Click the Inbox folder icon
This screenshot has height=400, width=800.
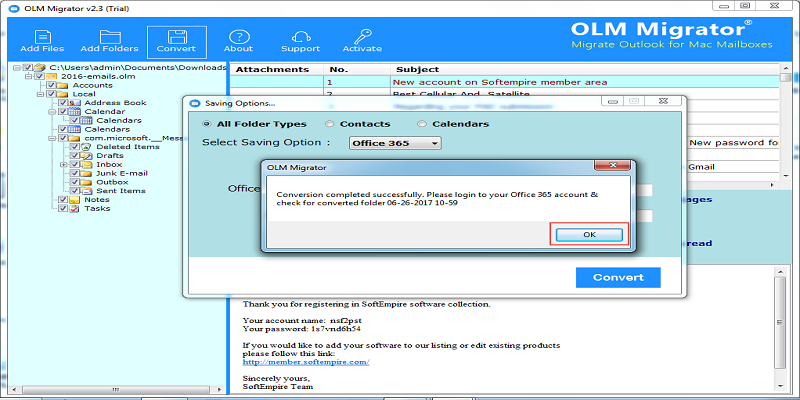point(86,164)
